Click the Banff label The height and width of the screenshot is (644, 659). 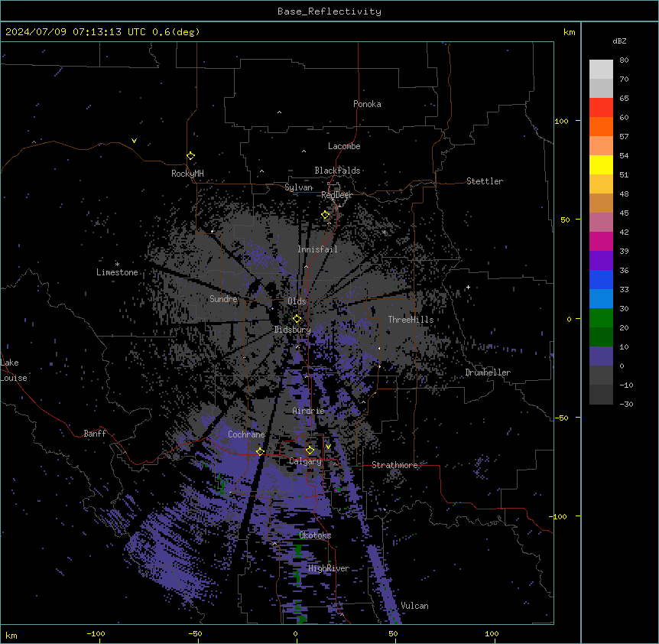[x=95, y=434]
